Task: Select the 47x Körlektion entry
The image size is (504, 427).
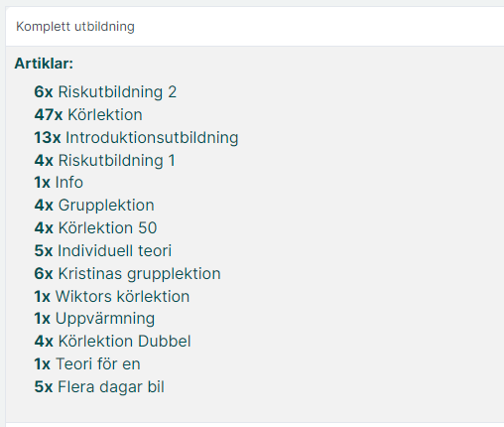Action: pyautogui.click(x=88, y=115)
